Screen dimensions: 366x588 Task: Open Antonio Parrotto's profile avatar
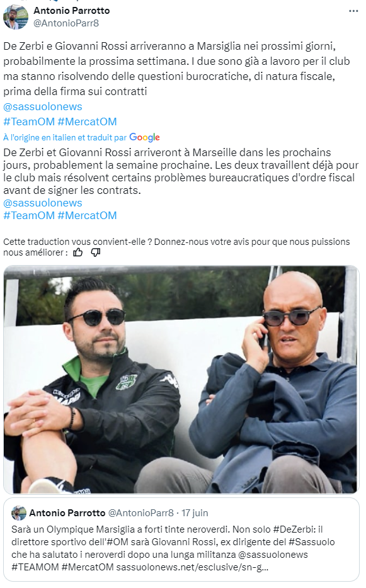(x=15, y=17)
